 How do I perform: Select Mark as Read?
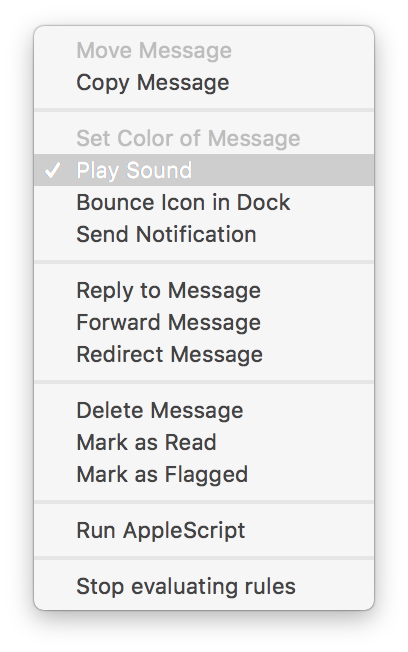[204, 442]
